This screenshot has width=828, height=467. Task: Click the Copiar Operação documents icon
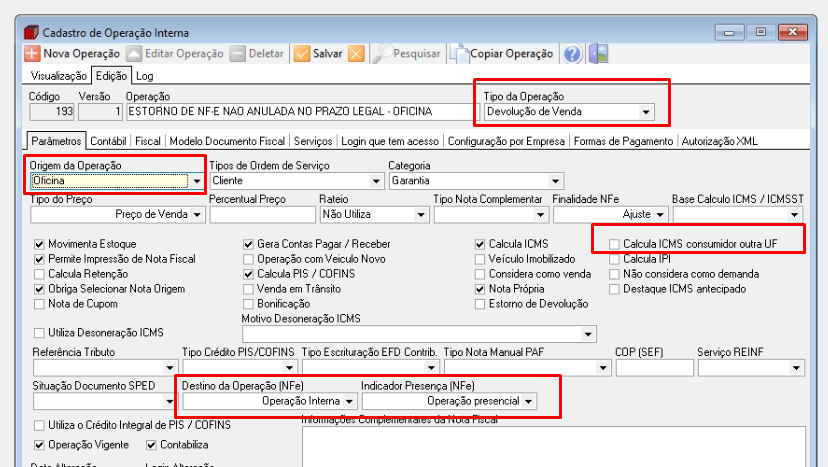click(459, 53)
